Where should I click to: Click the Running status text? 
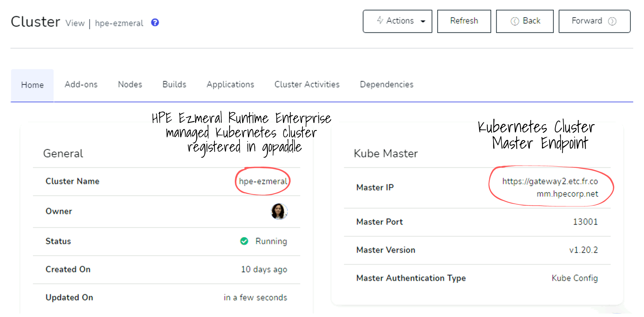click(x=271, y=241)
